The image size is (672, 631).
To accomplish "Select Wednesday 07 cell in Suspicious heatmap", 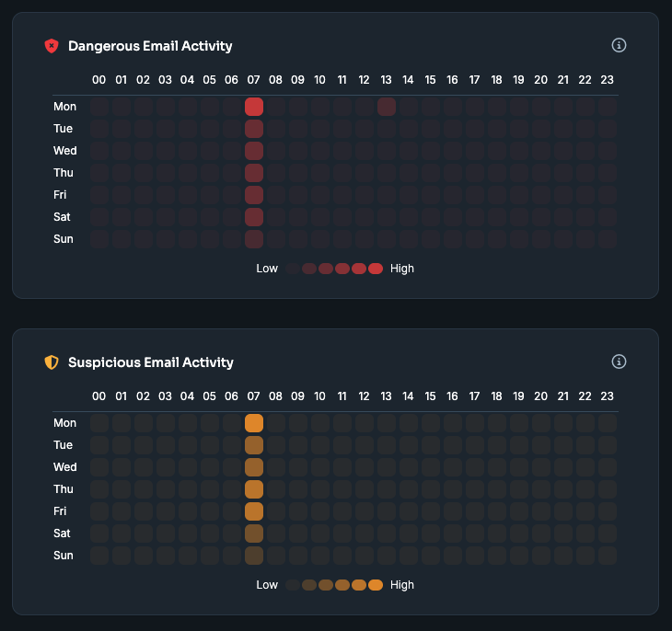I will tap(254, 467).
